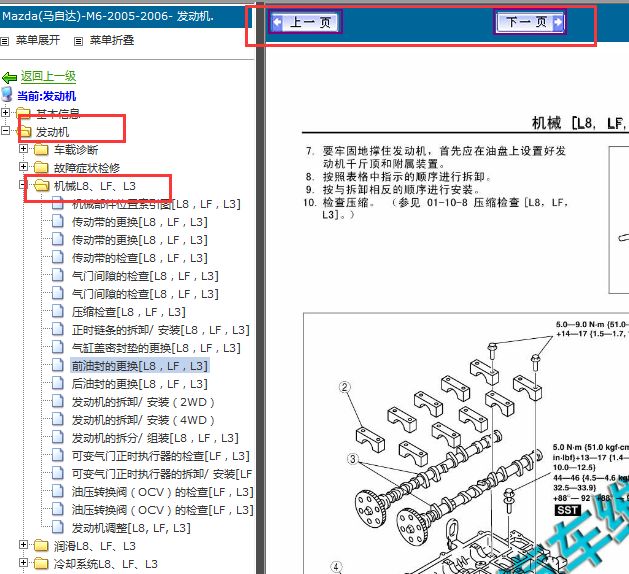This screenshot has width=629, height=574.
Task: Expand the 故障症状检修 folder node
Action: pos(23,166)
